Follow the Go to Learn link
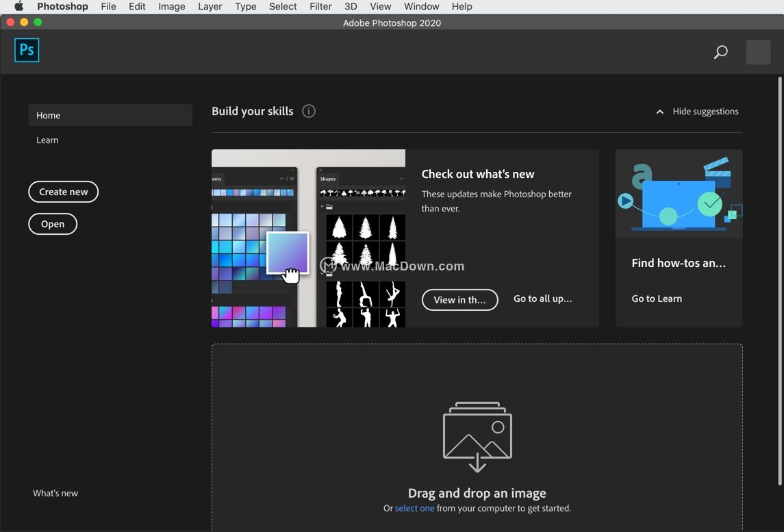This screenshot has width=784, height=532. [x=657, y=299]
